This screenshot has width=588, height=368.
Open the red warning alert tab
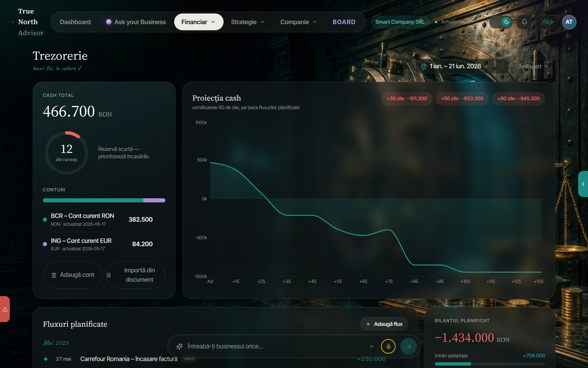coord(5,309)
